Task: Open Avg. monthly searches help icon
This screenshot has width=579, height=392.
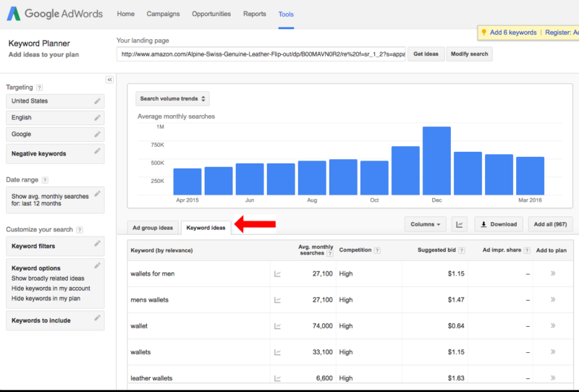Action: (x=330, y=254)
